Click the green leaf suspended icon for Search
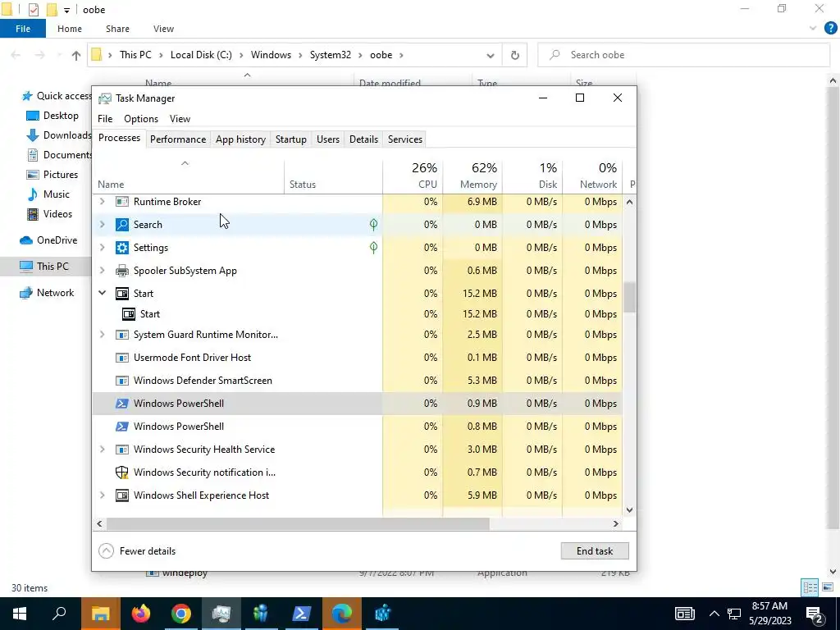Image resolution: width=840 pixels, height=630 pixels. tap(373, 225)
